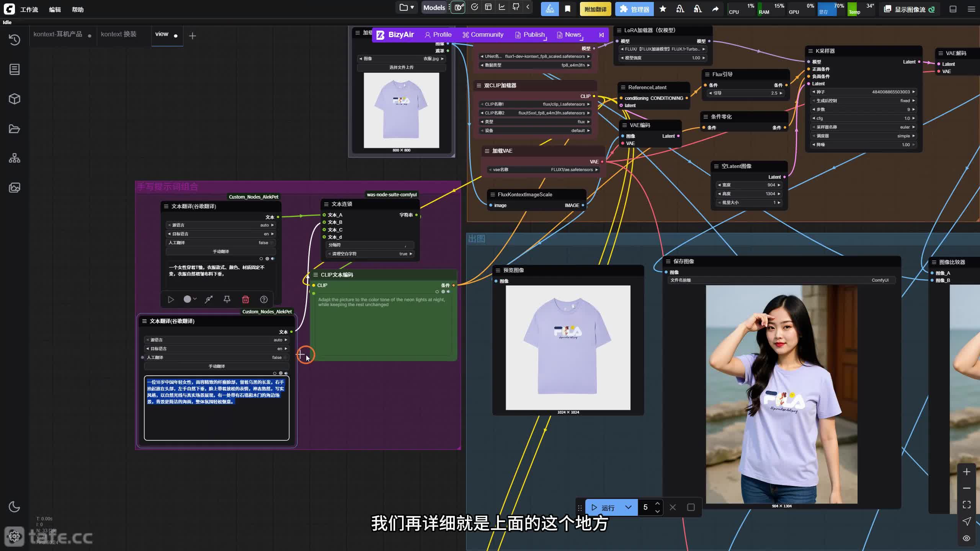Image resolution: width=980 pixels, height=551 pixels.
Task: Collapse the BizyAir toolbar arrow icon
Action: tap(601, 35)
